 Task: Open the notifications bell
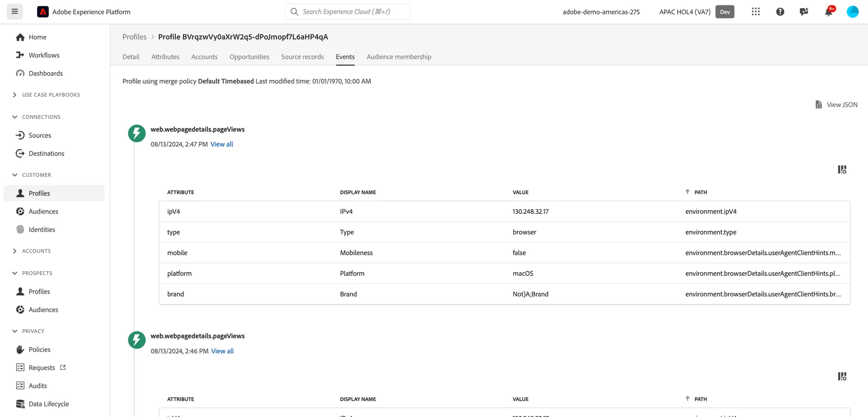(x=829, y=12)
